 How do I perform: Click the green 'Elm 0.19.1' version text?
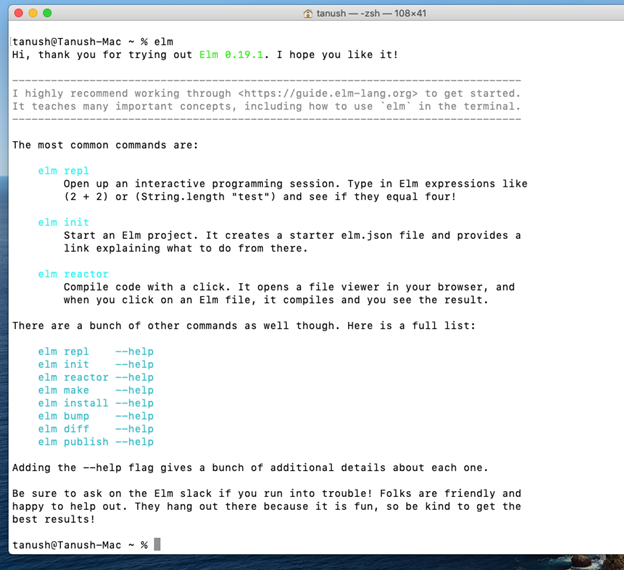click(x=231, y=55)
